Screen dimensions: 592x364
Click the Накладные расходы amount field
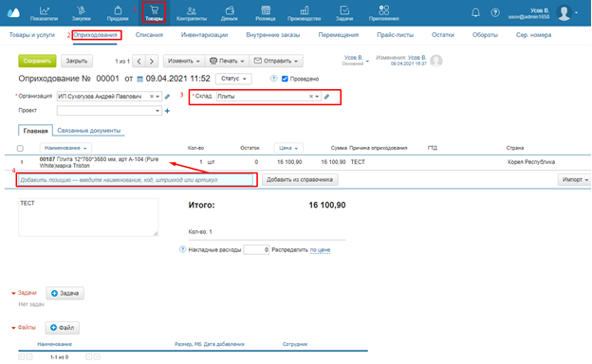click(256, 249)
